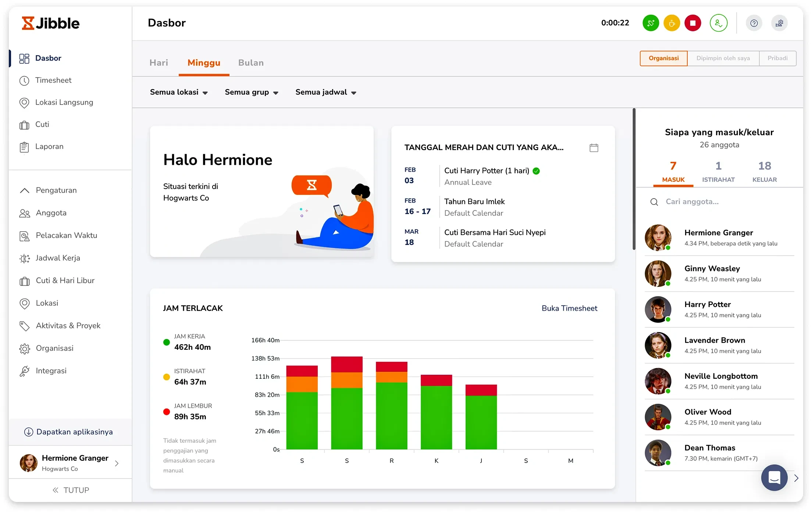Screen dimensions: 812x513
Task: Open the help question mark icon
Action: 754,23
